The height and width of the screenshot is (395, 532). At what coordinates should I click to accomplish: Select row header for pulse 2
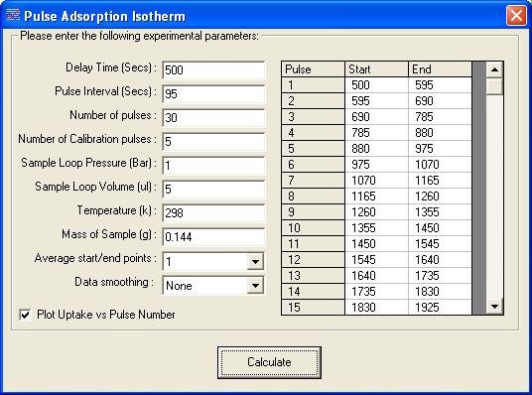click(314, 101)
